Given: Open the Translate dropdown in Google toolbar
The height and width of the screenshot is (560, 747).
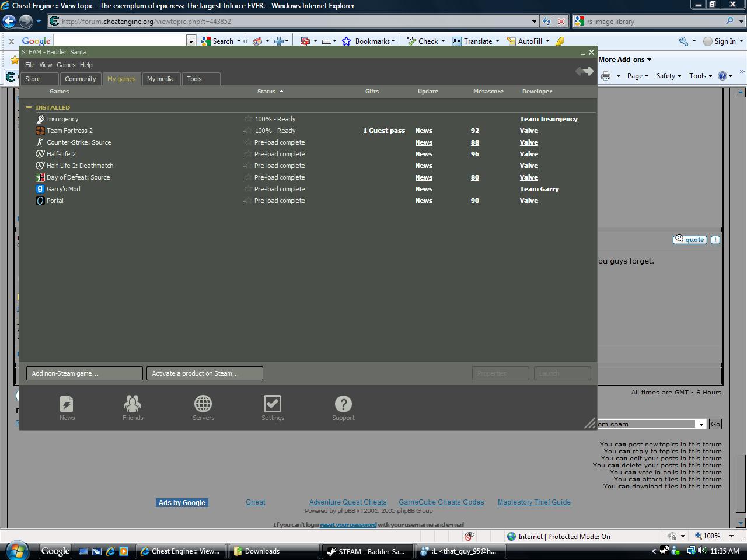Looking at the screenshot, I should 497,41.
